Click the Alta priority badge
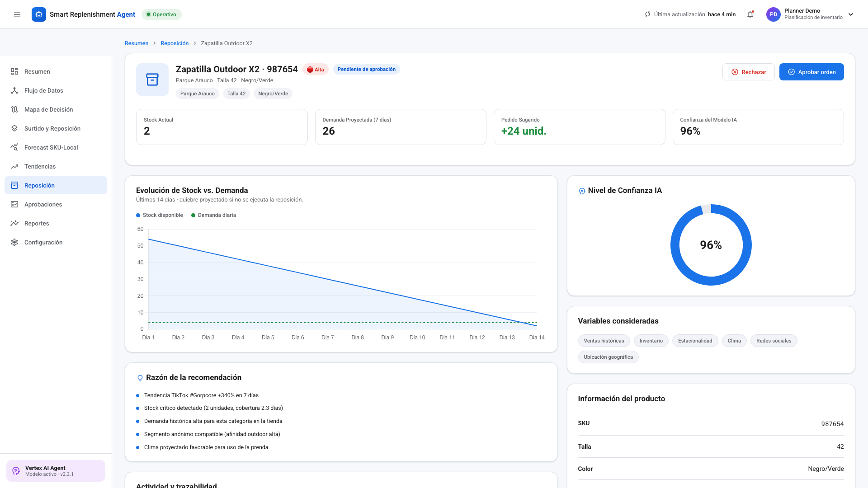 pos(315,69)
